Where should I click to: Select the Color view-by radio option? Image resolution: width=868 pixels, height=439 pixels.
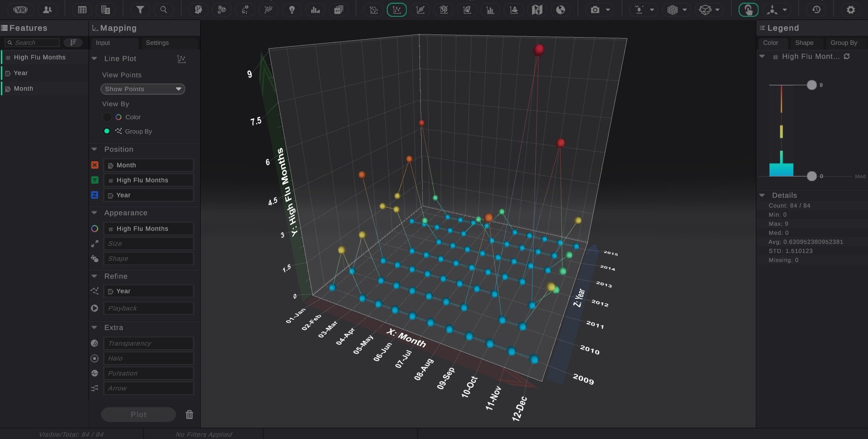(x=107, y=117)
